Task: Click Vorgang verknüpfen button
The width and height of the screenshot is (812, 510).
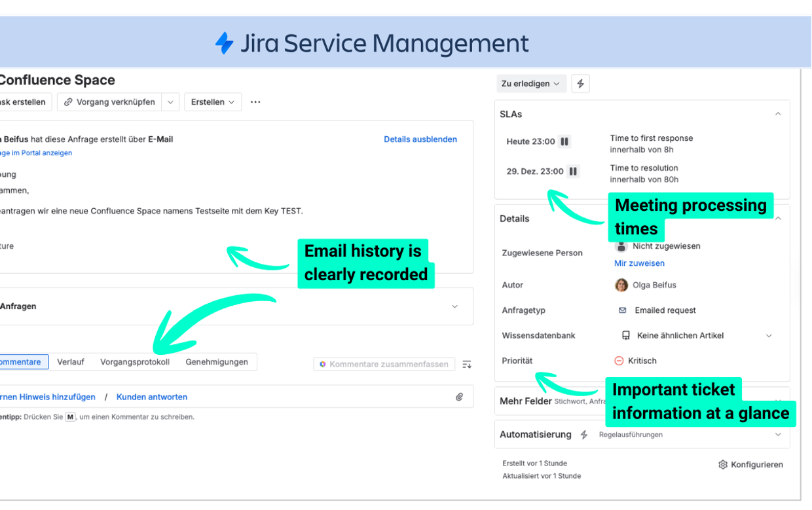Action: (x=109, y=102)
